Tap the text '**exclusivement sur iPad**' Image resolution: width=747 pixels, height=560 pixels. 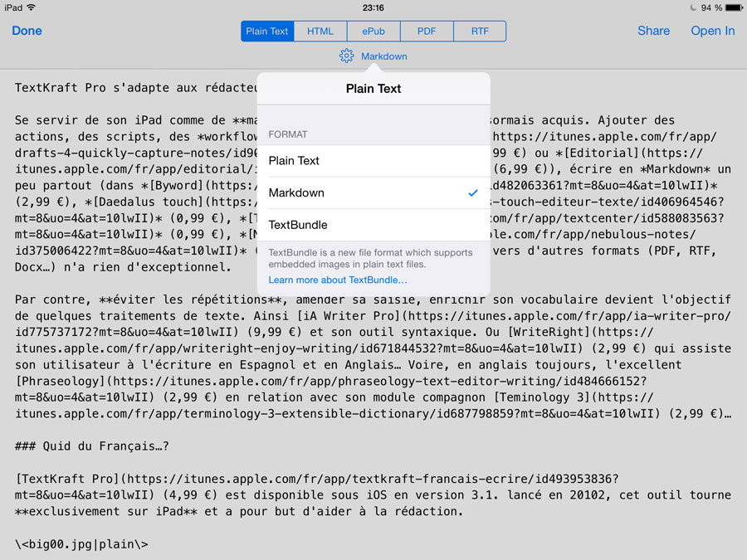coord(105,511)
